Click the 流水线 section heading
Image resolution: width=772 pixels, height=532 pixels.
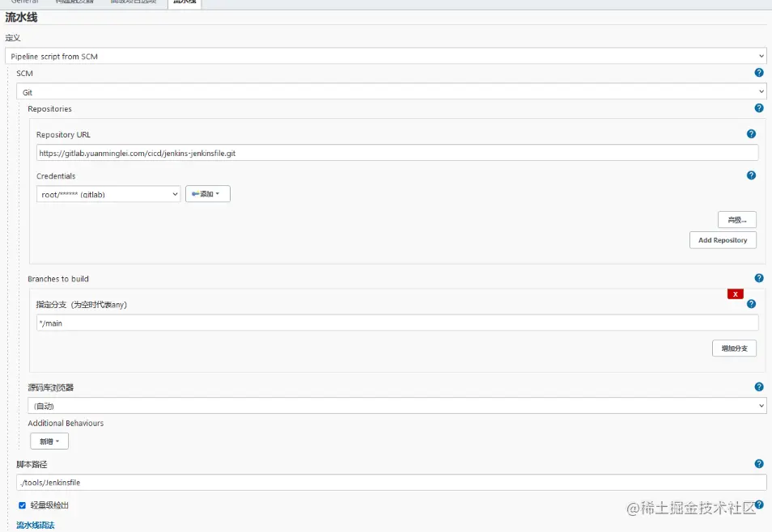pyautogui.click(x=21, y=17)
